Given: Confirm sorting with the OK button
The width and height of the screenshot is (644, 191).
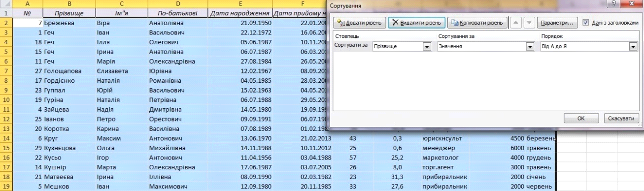Looking at the screenshot, I should (581, 118).
